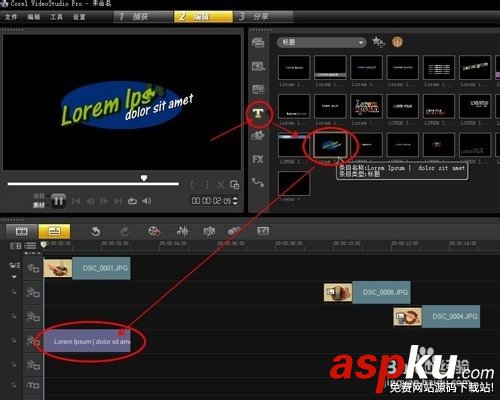Screen dimensions: 500x400
Task: Jump to the start with Home button
Action: coord(76,201)
